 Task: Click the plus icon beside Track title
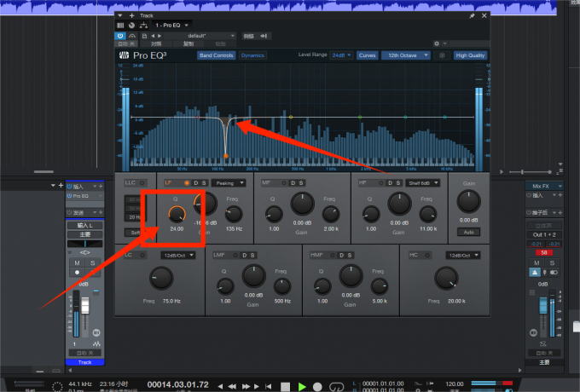tap(131, 15)
